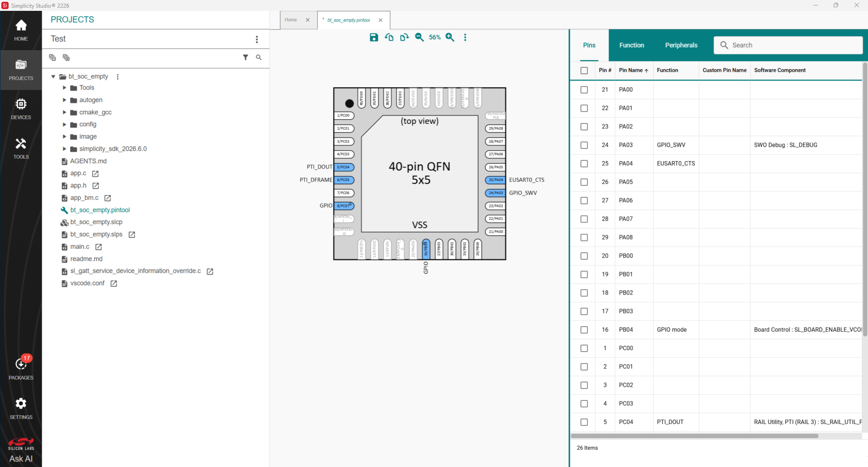The image size is (868, 467).
Task: Switch to the Peripherals tab
Action: point(681,45)
